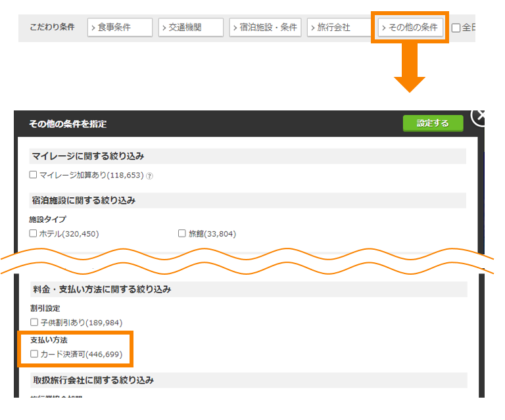Click the 料金・支払い方法に関する絞り込み header
The width and height of the screenshot is (505, 420).
pos(102,289)
